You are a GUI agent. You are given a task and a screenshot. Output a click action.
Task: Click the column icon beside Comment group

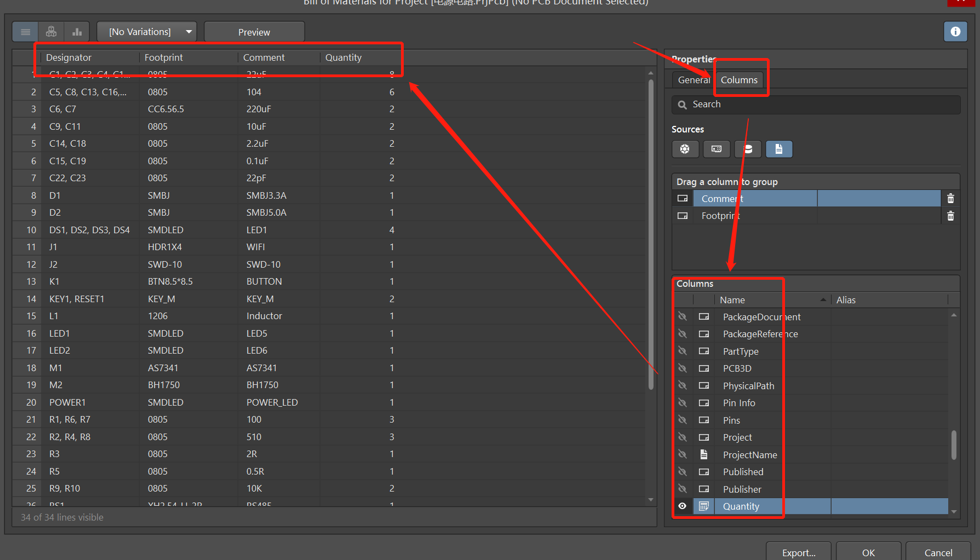683,199
